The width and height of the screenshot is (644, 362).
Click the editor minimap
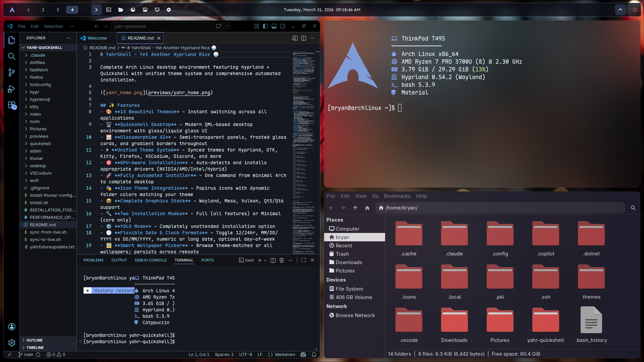pos(304,153)
